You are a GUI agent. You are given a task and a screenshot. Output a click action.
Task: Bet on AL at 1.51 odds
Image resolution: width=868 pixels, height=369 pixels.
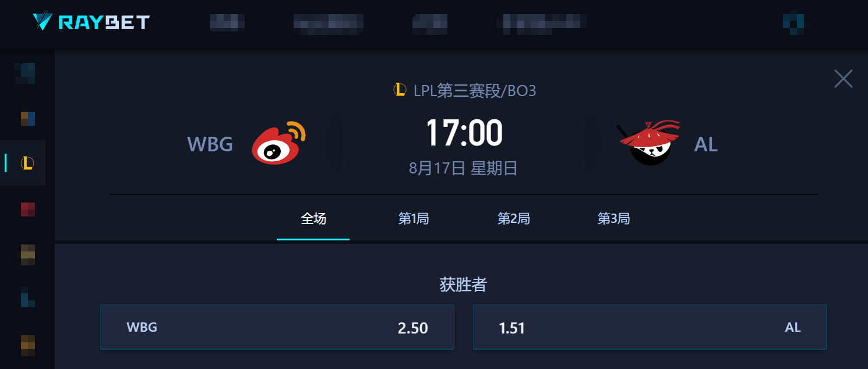point(650,327)
